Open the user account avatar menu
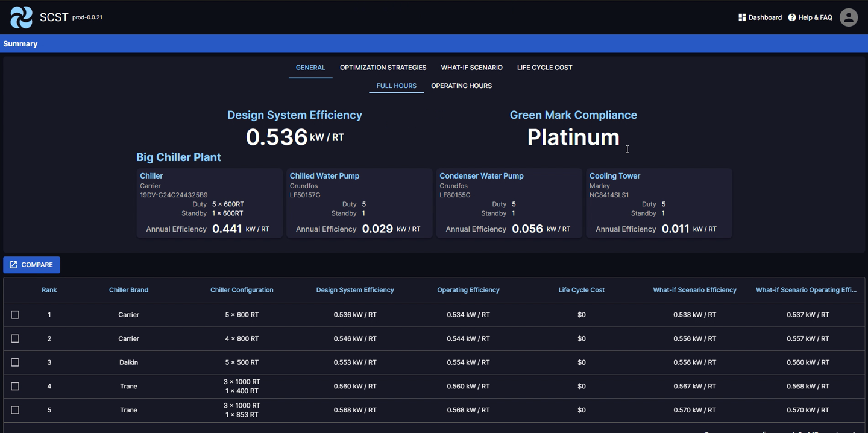 pos(848,17)
